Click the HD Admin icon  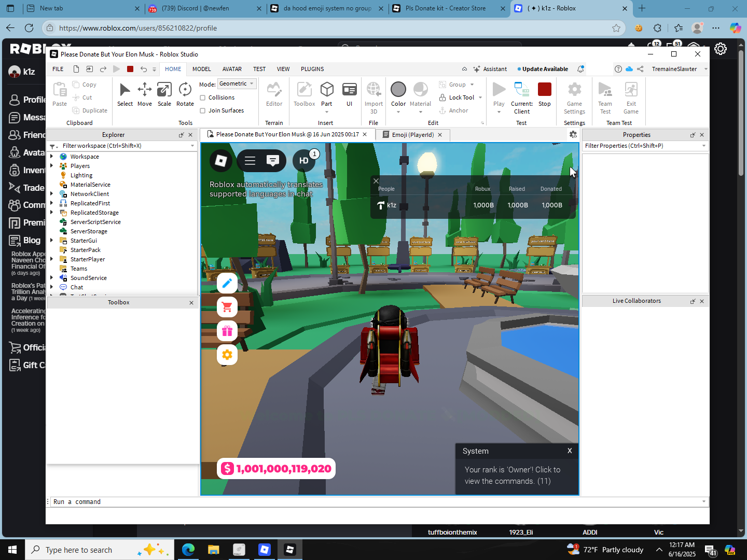pos(304,161)
